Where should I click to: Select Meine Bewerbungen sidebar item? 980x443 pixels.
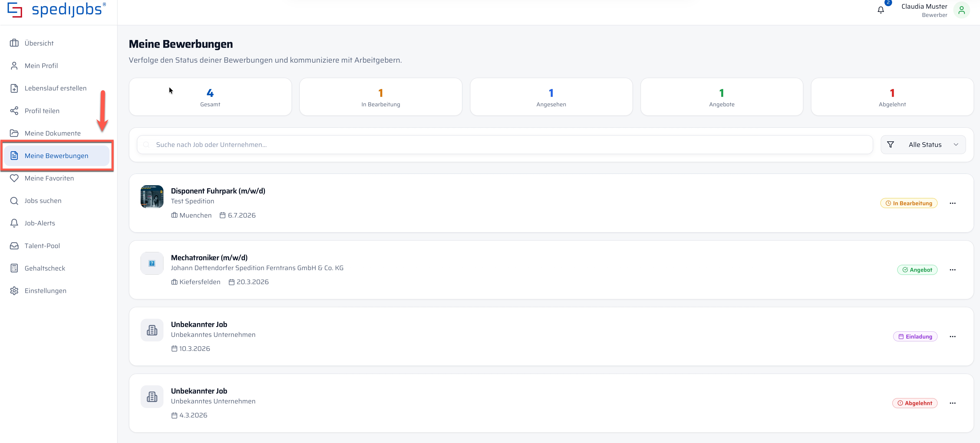(57, 156)
